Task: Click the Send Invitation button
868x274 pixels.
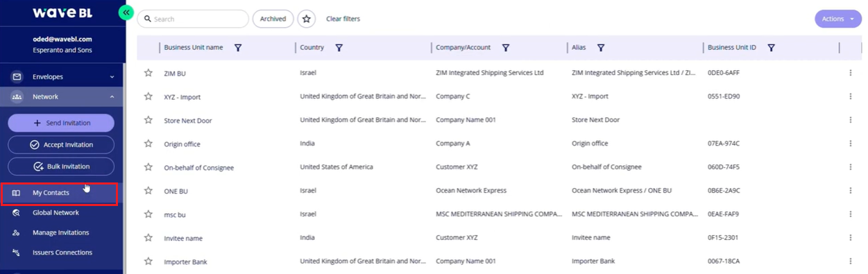Action: click(x=61, y=123)
